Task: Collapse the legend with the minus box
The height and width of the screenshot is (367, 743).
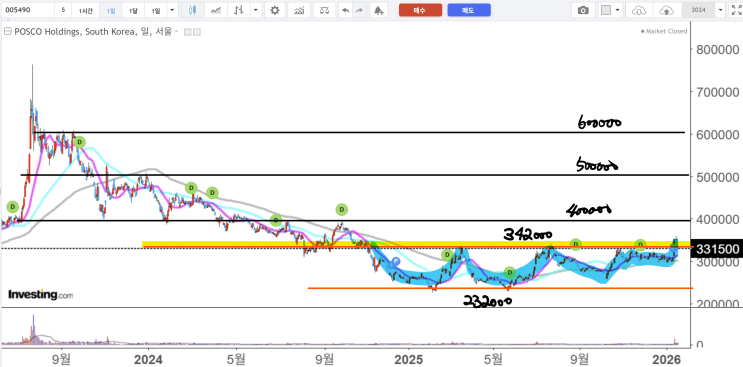Action: (8, 32)
